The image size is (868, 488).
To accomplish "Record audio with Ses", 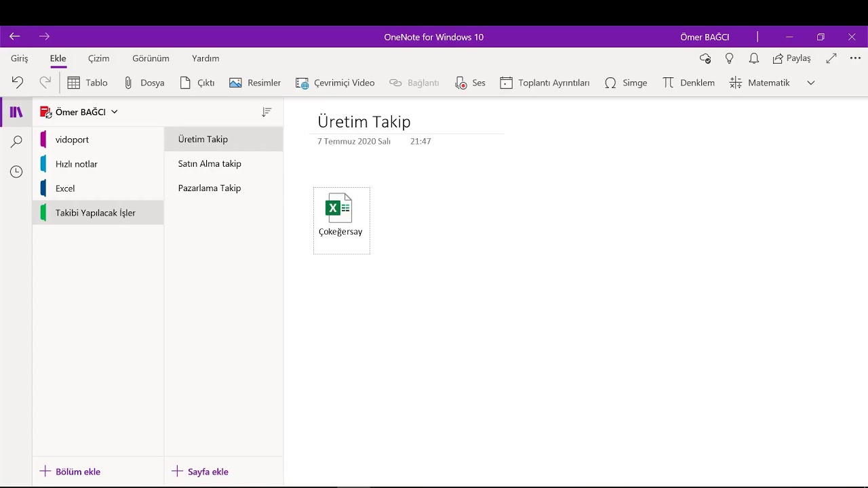I will tap(471, 83).
